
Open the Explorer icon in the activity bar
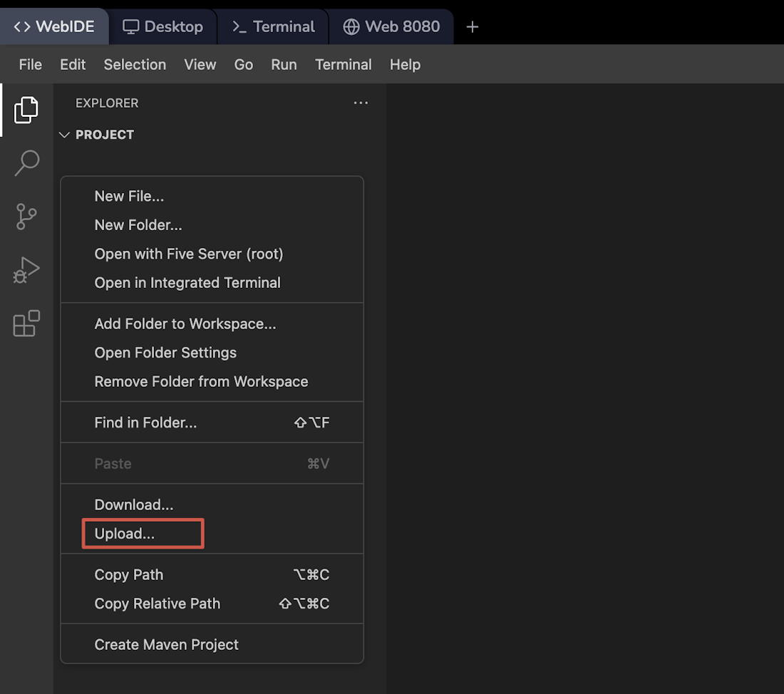pos(26,110)
